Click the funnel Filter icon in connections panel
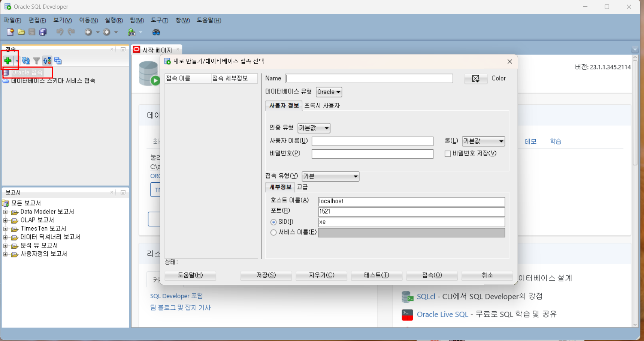Image resolution: width=644 pixels, height=341 pixels. point(36,60)
